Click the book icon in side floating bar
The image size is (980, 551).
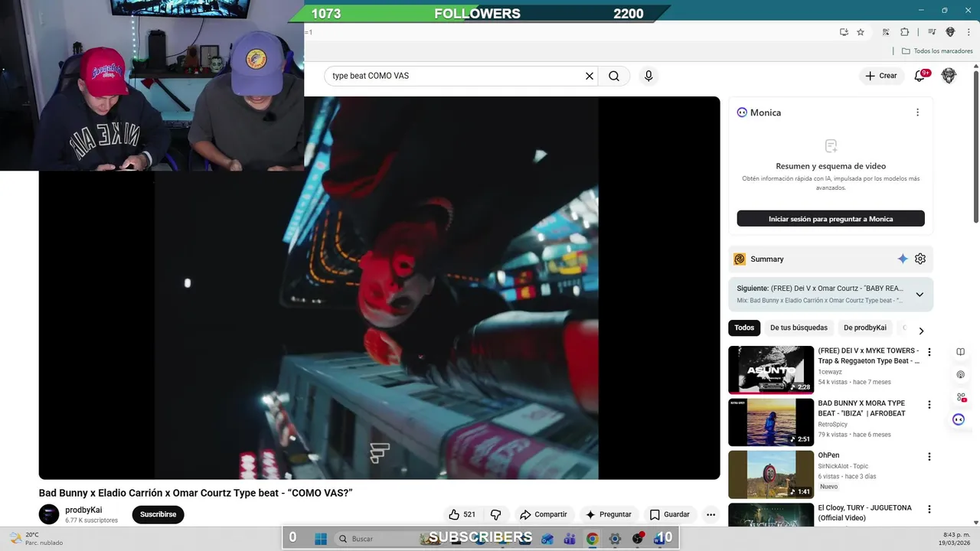(960, 352)
